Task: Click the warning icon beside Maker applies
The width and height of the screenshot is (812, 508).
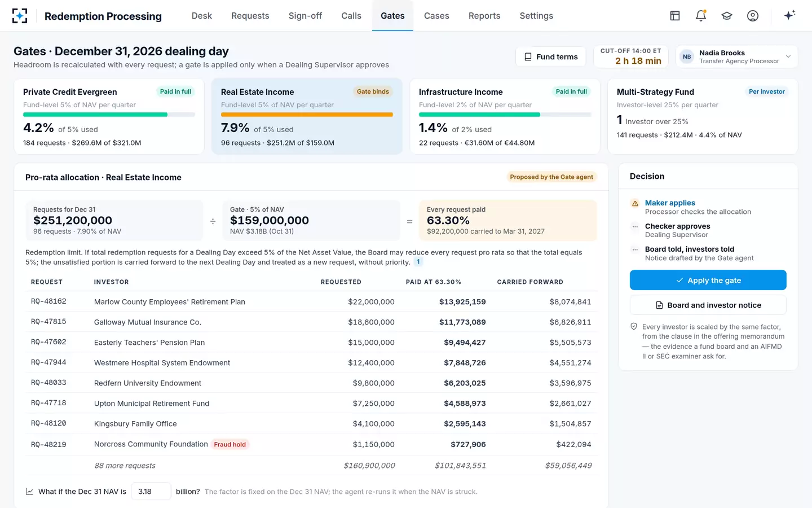Action: 635,203
